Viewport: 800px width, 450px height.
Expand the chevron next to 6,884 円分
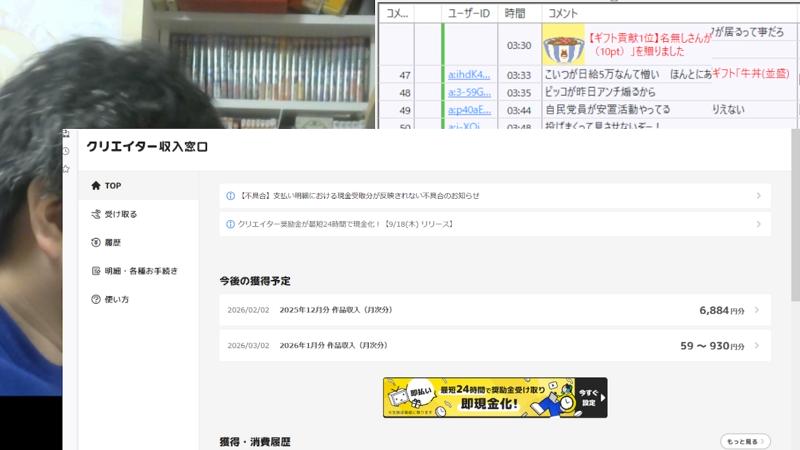(757, 310)
